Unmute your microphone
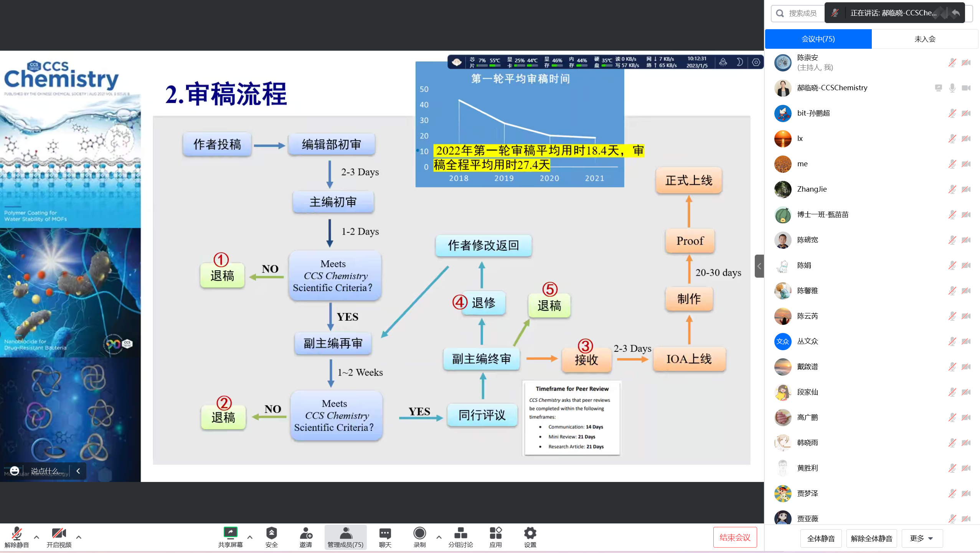This screenshot has width=980, height=553. 16,533
